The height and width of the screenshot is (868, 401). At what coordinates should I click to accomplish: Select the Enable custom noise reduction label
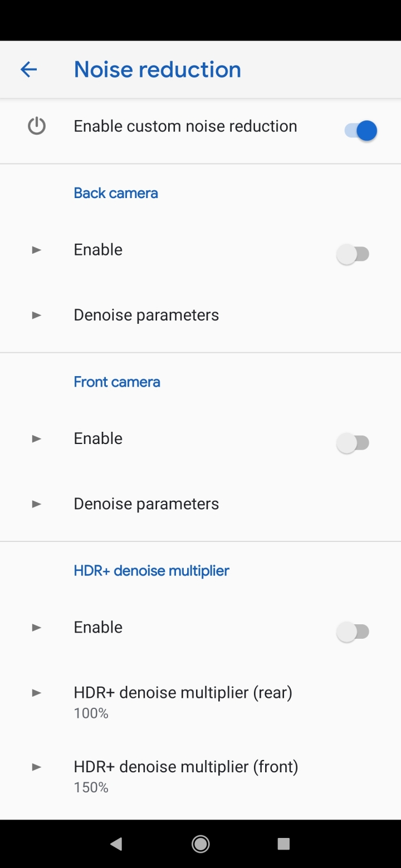185,126
